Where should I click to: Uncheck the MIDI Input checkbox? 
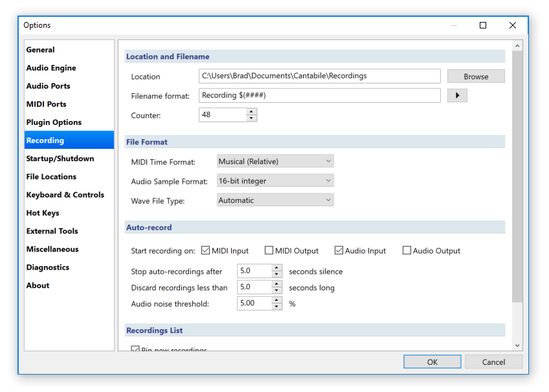point(205,250)
